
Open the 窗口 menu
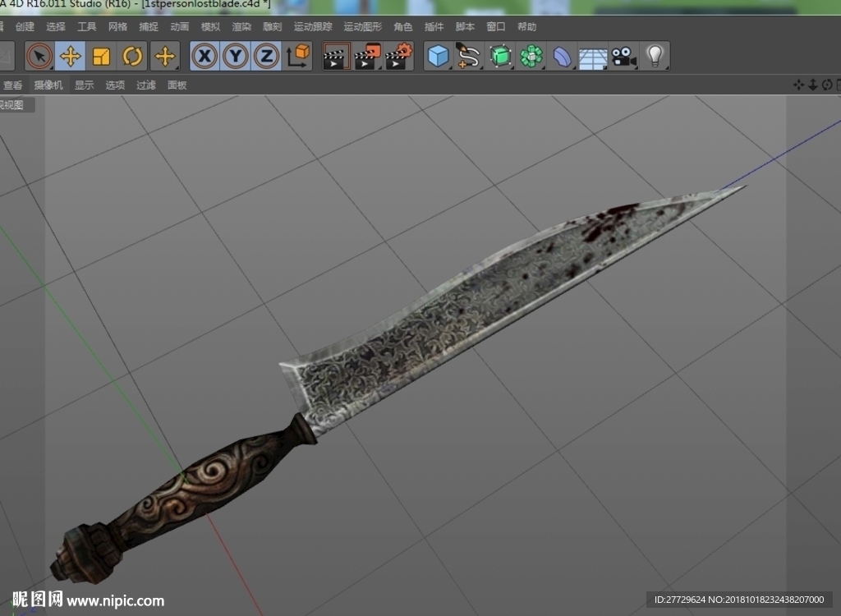(496, 26)
